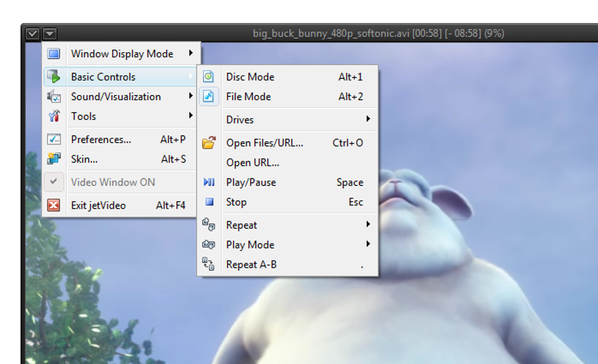The height and width of the screenshot is (364, 598).
Task: Select Play/Pause menu entry
Action: [x=288, y=182]
